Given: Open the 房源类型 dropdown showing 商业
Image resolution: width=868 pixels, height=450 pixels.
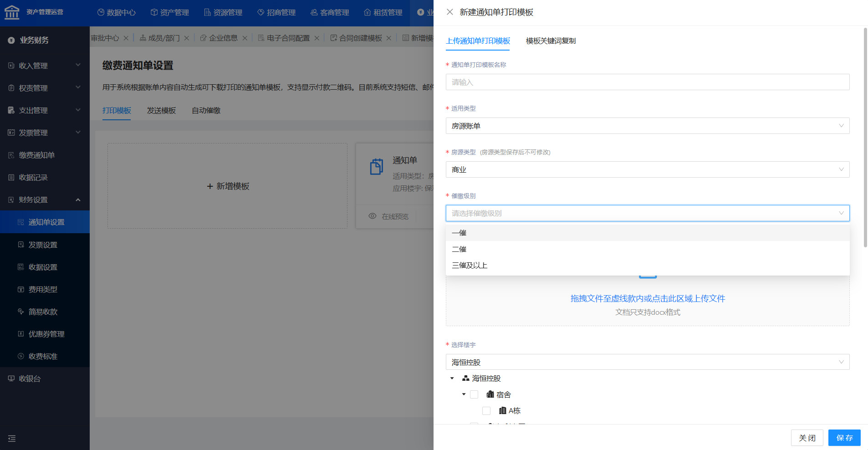Looking at the screenshot, I should pos(647,169).
